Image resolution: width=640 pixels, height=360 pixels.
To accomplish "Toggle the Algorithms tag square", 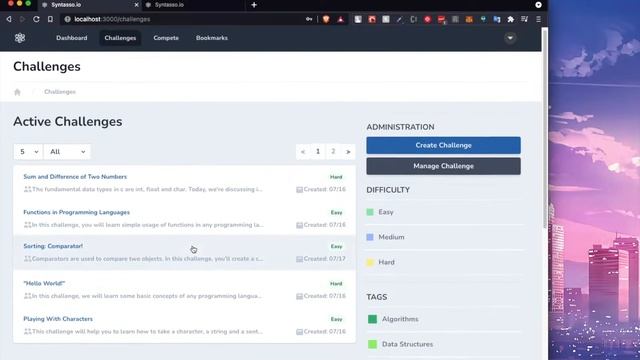I will pyautogui.click(x=372, y=319).
